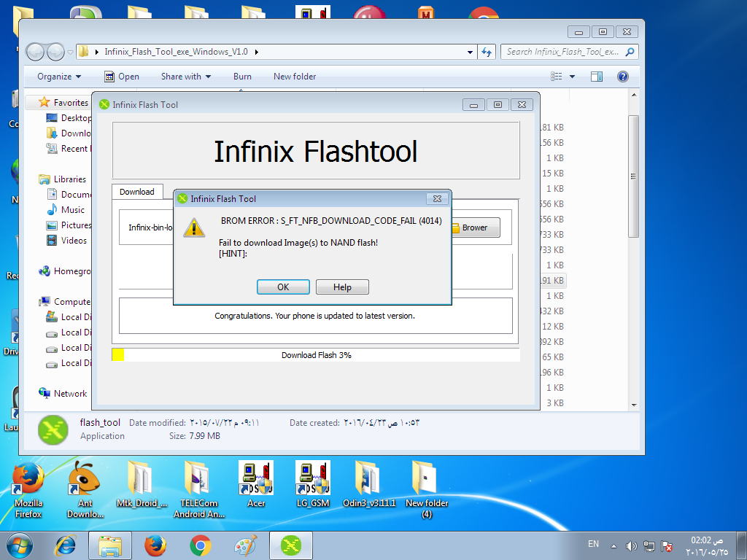The width and height of the screenshot is (747, 560).
Task: Click the Search Infinix_Flash_Tool_ex... field
Action: [569, 52]
